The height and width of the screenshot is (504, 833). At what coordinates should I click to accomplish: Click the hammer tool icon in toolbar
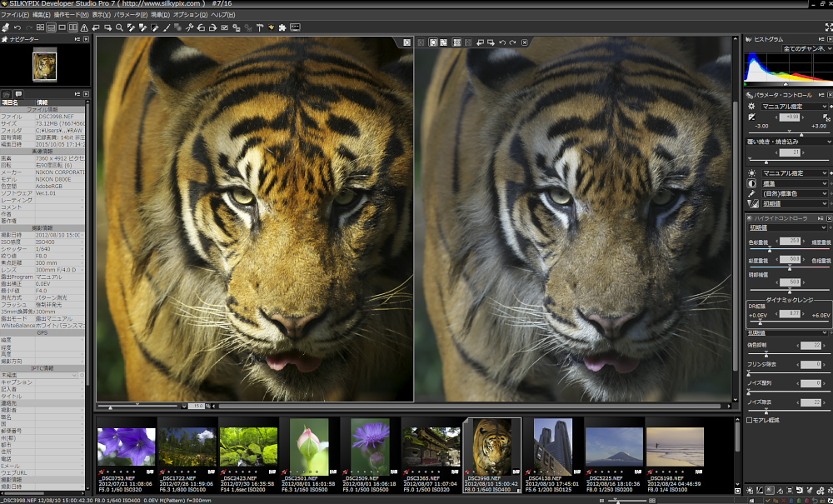tap(260, 27)
